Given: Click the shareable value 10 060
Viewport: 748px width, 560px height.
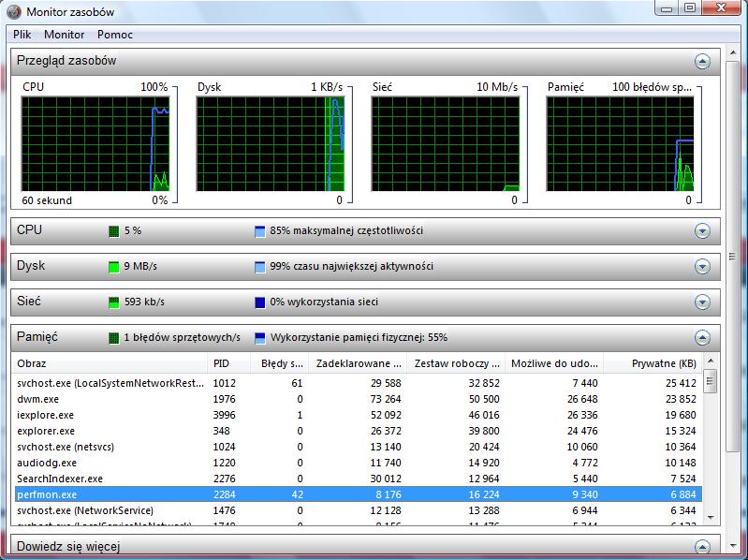Looking at the screenshot, I should 582,447.
